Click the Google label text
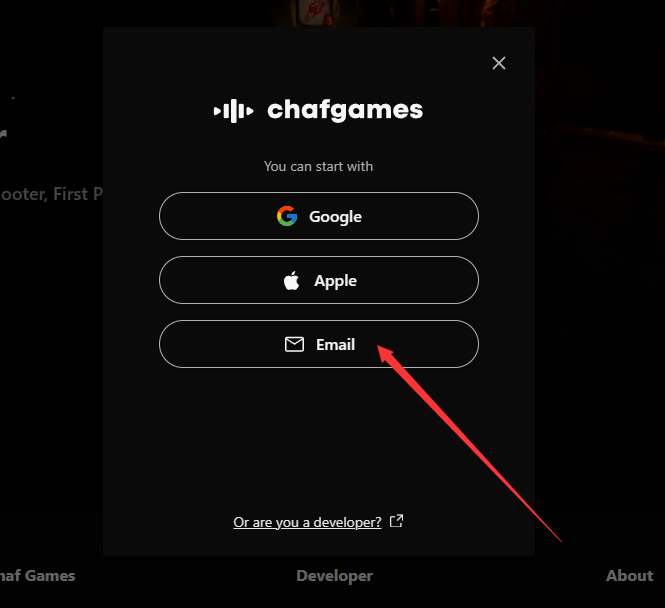Image resolution: width=665 pixels, height=608 pixels. (335, 217)
